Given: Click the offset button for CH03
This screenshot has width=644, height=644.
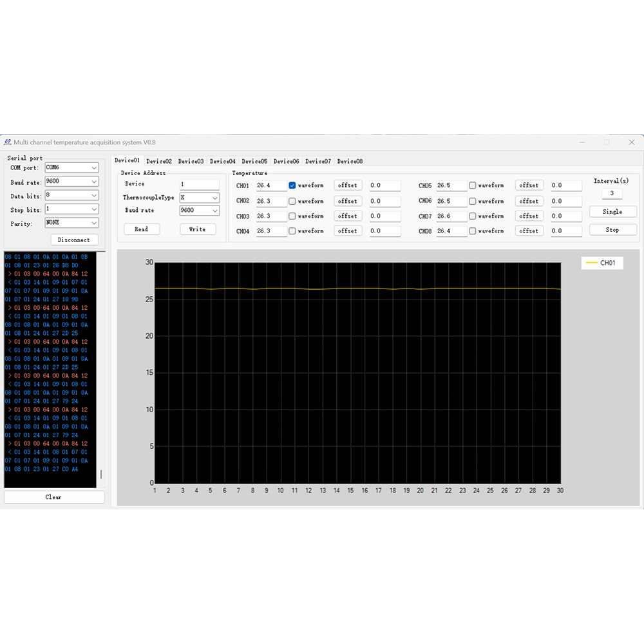Looking at the screenshot, I should 348,216.
